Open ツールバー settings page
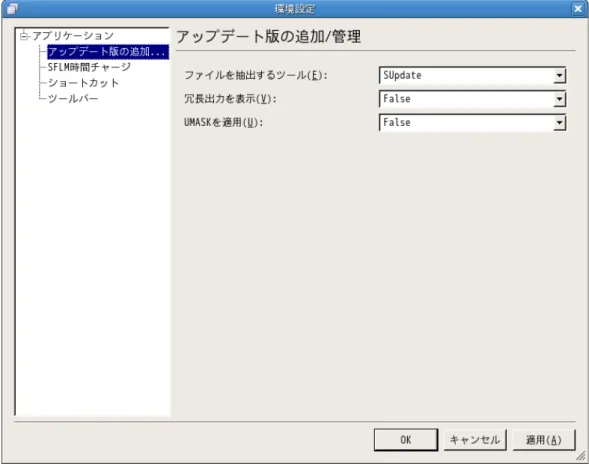The width and height of the screenshot is (589, 464). 72,99
